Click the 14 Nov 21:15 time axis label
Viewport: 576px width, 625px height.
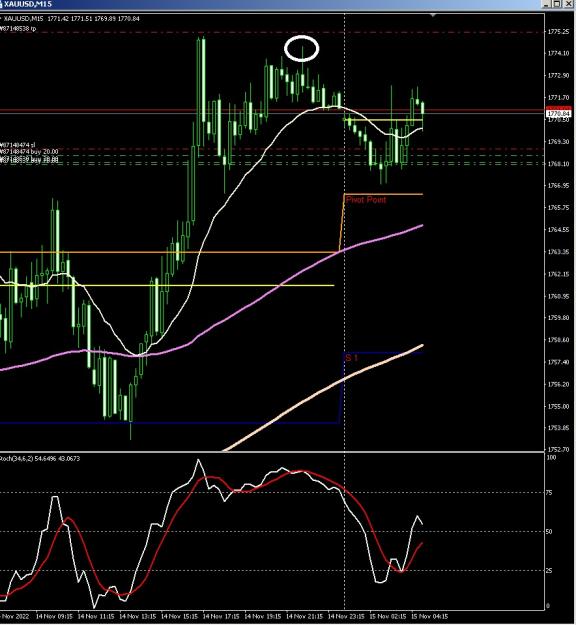point(304,616)
